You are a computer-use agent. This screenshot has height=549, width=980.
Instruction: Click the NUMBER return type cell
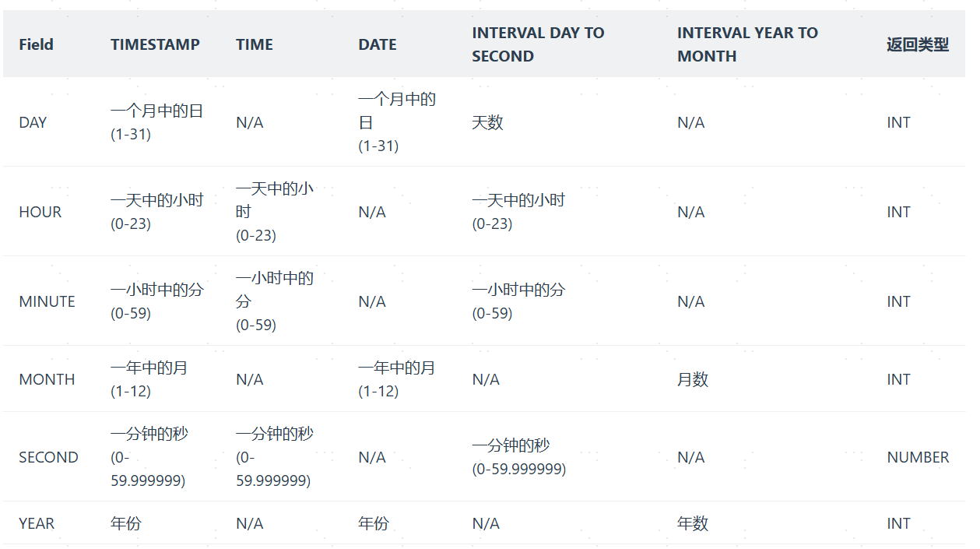(918, 457)
